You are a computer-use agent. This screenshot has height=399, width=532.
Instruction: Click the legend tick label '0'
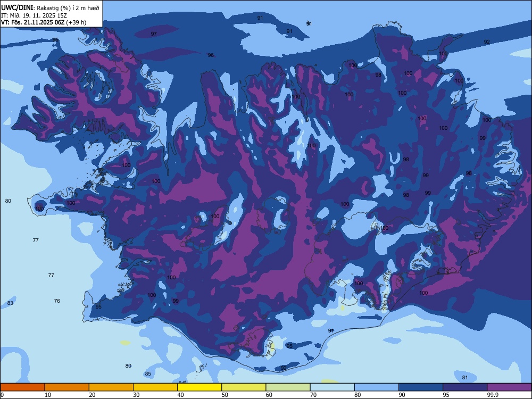point(2,395)
